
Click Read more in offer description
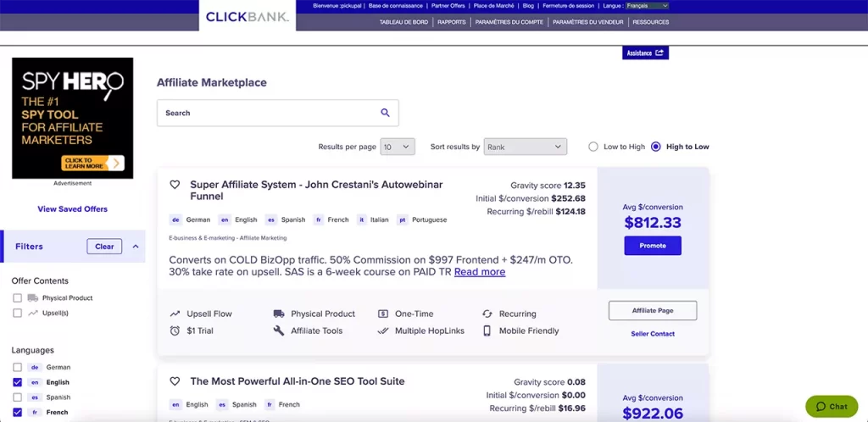(480, 271)
